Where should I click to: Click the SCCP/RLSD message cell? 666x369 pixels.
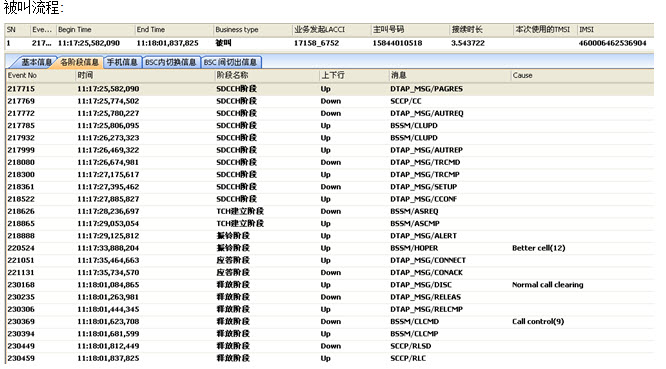coord(411,346)
